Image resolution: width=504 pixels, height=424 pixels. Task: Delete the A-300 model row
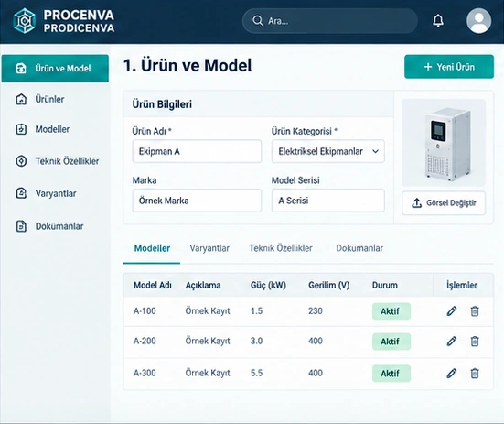click(x=475, y=373)
